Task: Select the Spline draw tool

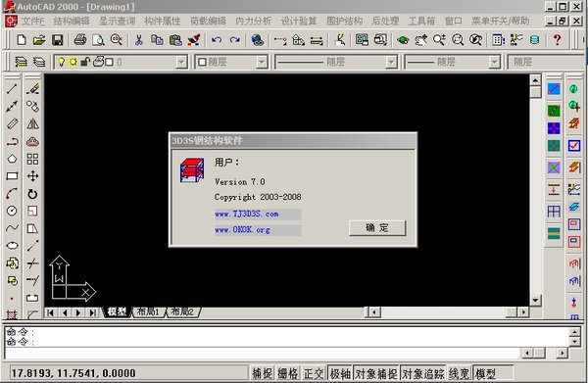Action: click(x=12, y=228)
